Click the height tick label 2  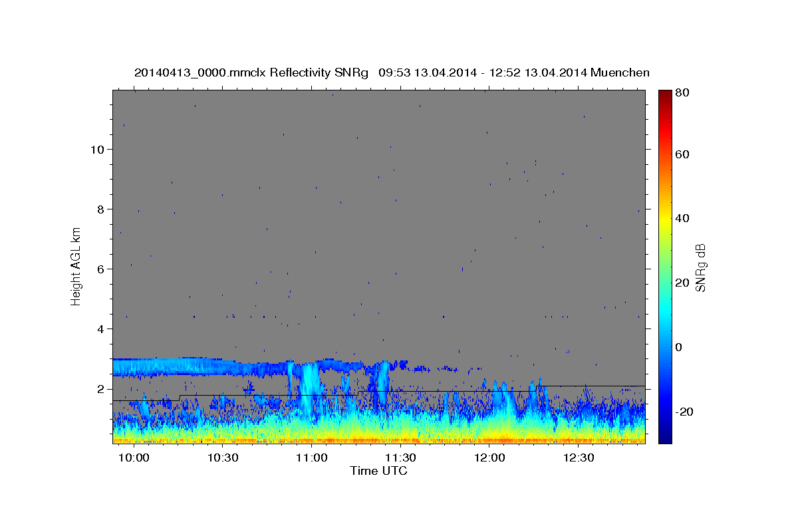101,388
